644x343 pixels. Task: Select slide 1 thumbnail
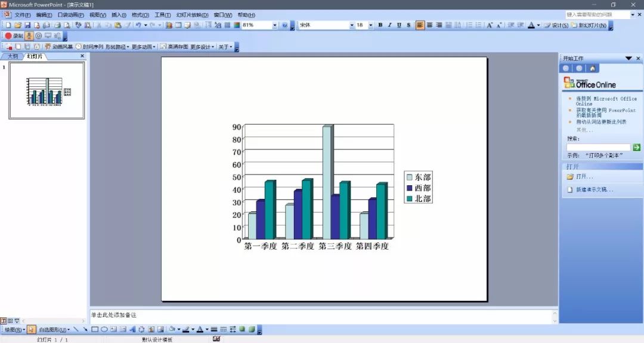click(47, 91)
